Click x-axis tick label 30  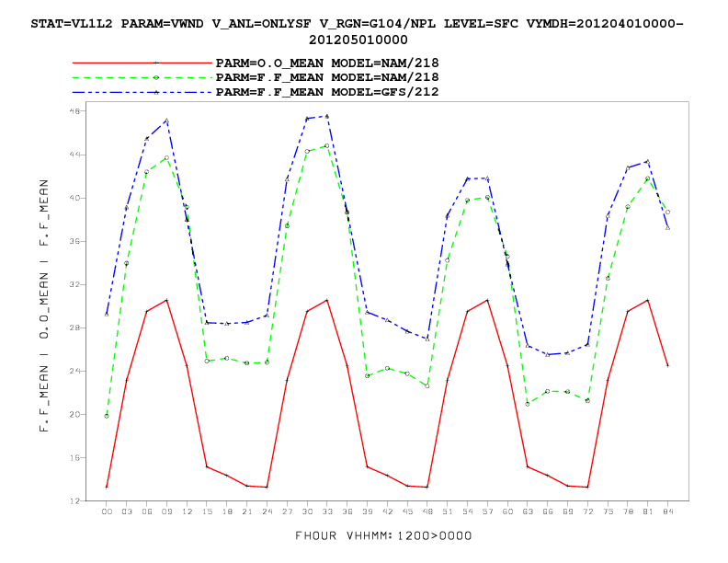pyautogui.click(x=307, y=511)
